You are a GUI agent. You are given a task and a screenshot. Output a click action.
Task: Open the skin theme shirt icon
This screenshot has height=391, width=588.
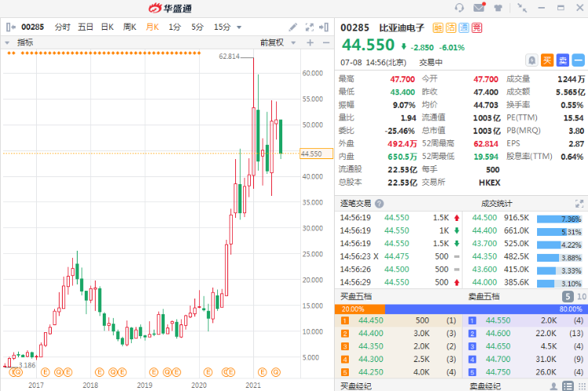pyautogui.click(x=498, y=8)
